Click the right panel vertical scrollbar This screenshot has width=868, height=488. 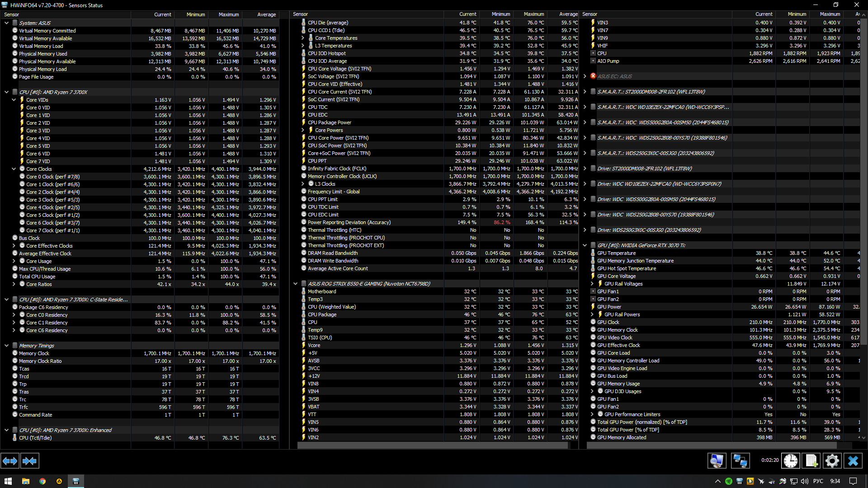coord(863,181)
